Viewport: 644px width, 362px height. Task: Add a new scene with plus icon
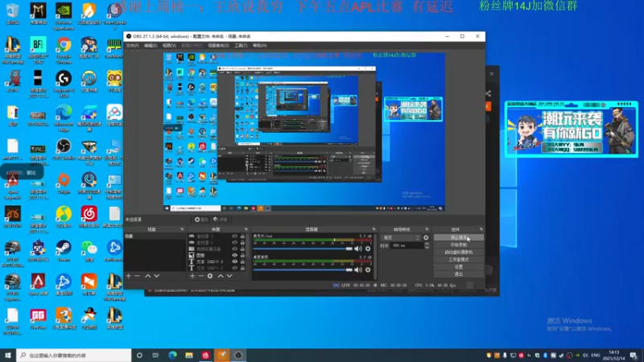pos(129,276)
